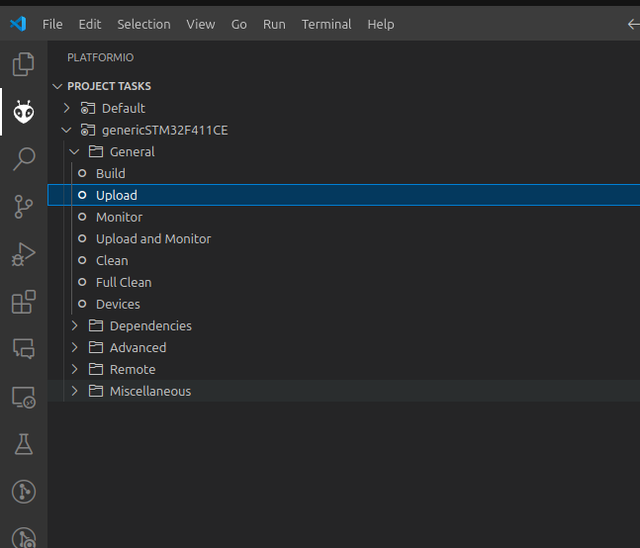Collapse the General folder
The height and width of the screenshot is (548, 640).
pos(74,152)
